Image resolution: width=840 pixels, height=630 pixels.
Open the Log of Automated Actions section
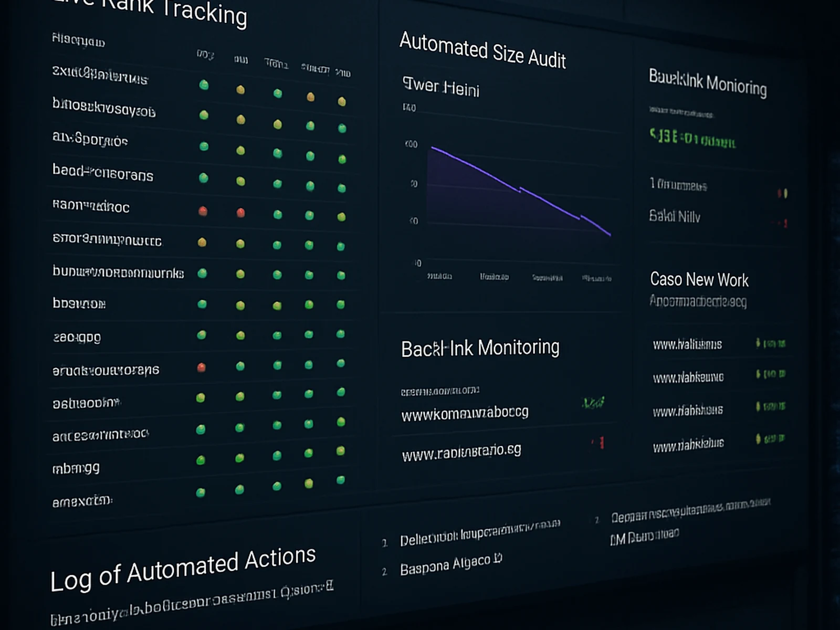click(x=183, y=569)
